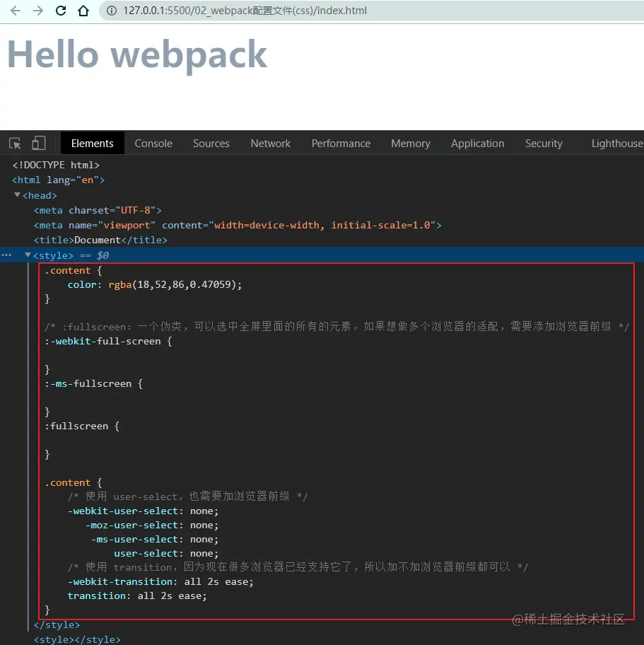Click the /* 使用 user-select comment line
644x645 pixels.
[x=187, y=497]
